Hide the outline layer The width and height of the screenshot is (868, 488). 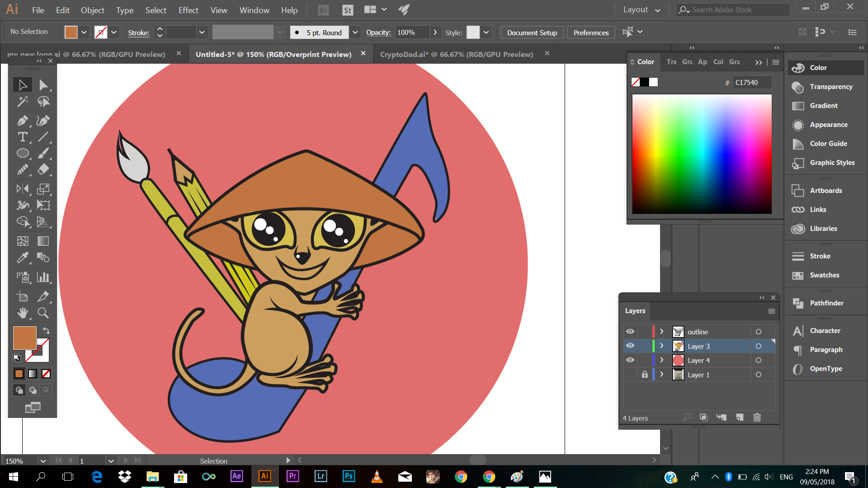pyautogui.click(x=630, y=332)
